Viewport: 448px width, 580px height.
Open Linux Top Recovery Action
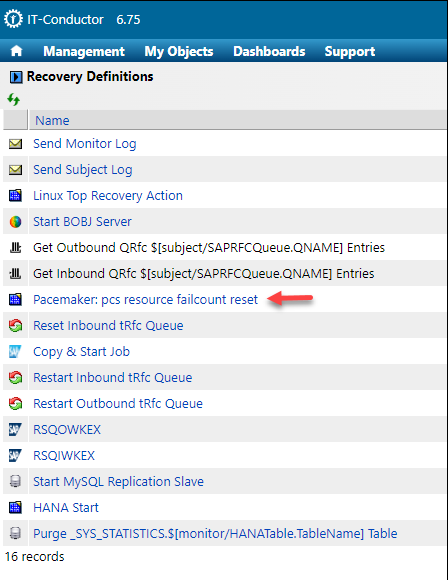coord(108,196)
